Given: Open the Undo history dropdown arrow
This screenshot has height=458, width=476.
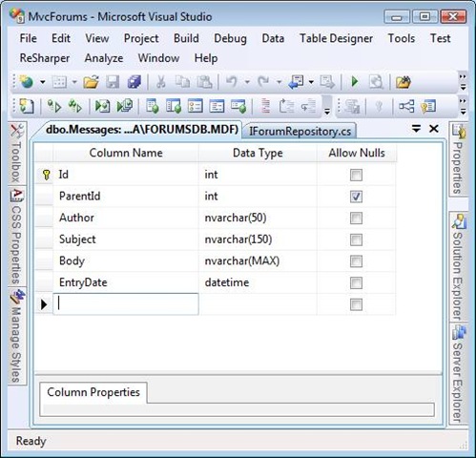Looking at the screenshot, I should point(247,82).
